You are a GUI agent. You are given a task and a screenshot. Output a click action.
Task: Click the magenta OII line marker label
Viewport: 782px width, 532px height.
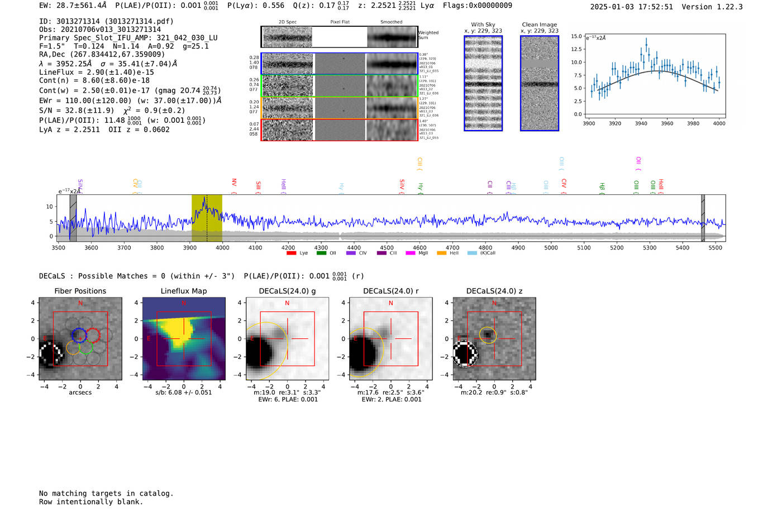pos(638,161)
